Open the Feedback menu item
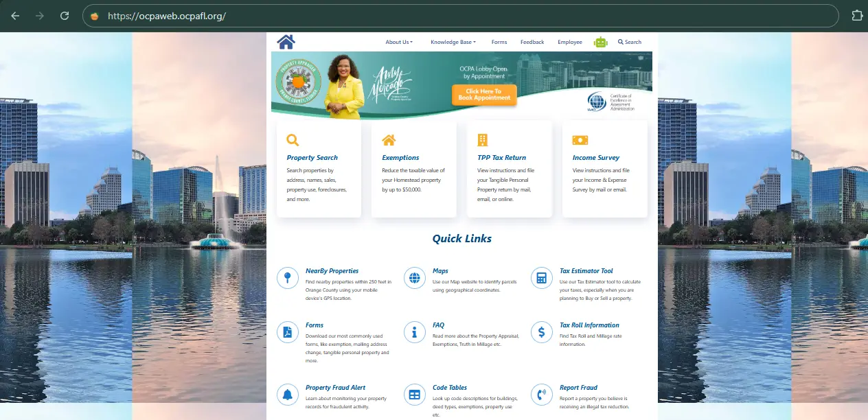Screen dimensions: 868x420 (x=532, y=42)
